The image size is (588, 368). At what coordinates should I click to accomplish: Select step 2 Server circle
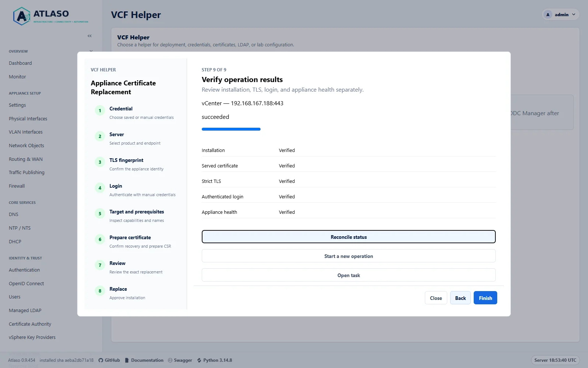tap(100, 136)
